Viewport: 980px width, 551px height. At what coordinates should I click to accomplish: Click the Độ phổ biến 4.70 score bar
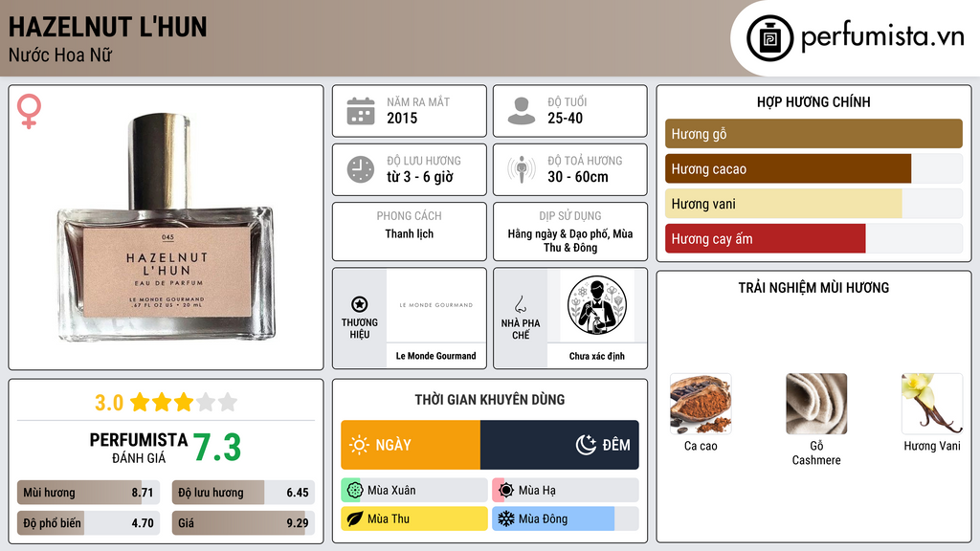[88, 523]
